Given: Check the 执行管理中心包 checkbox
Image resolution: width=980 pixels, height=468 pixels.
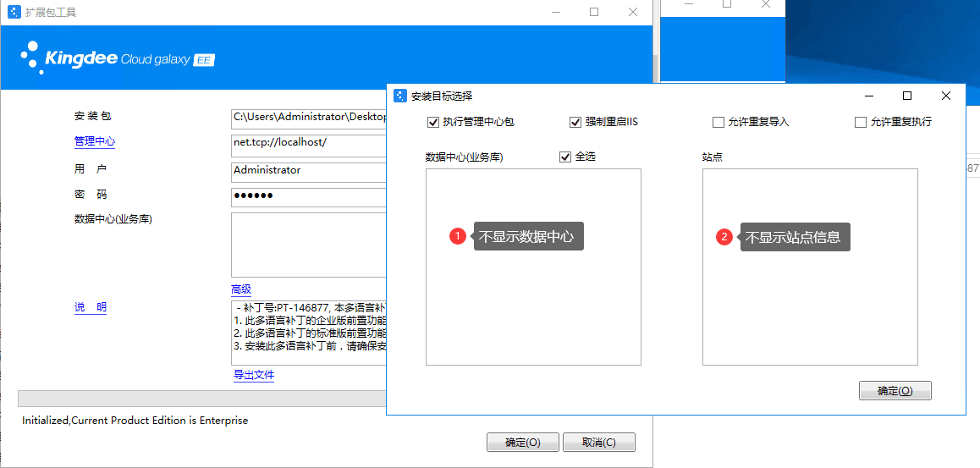Looking at the screenshot, I should pyautogui.click(x=434, y=122).
